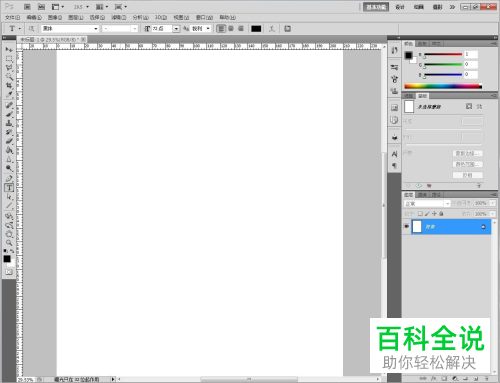Switch to the 色板 (Swatches) tab

[x=422, y=44]
